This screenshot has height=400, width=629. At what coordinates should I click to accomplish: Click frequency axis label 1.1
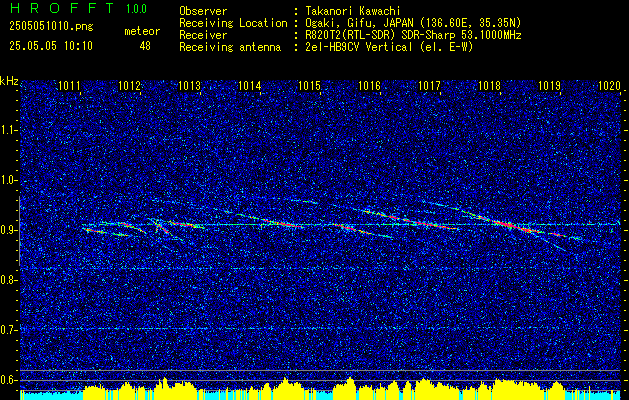[8, 130]
